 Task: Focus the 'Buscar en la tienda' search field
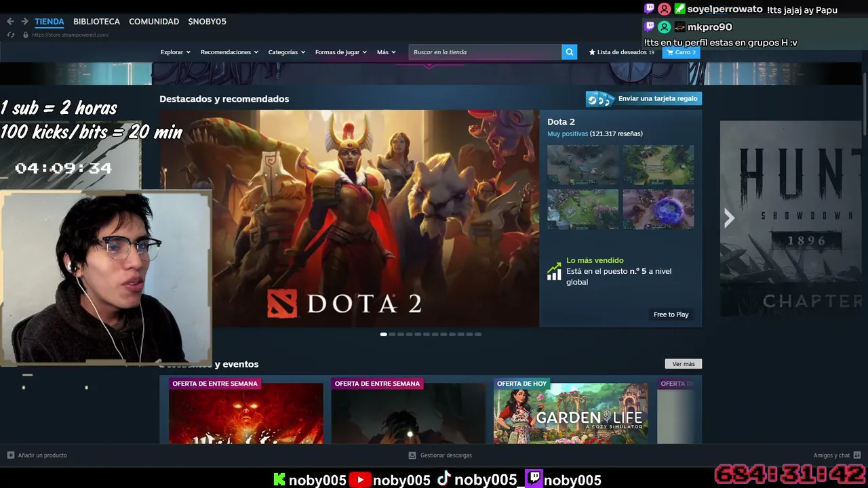coord(485,52)
